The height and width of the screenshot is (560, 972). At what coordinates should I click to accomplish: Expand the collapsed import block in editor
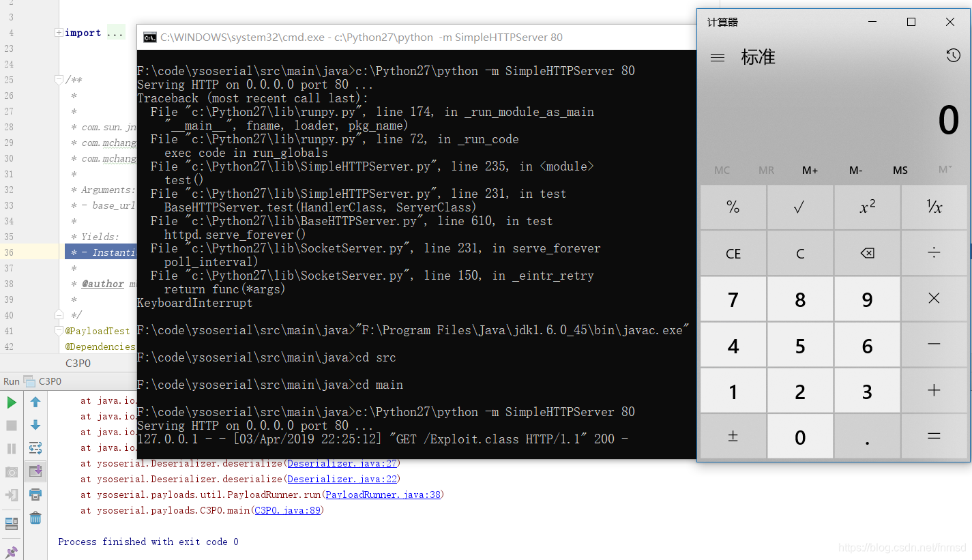(59, 33)
